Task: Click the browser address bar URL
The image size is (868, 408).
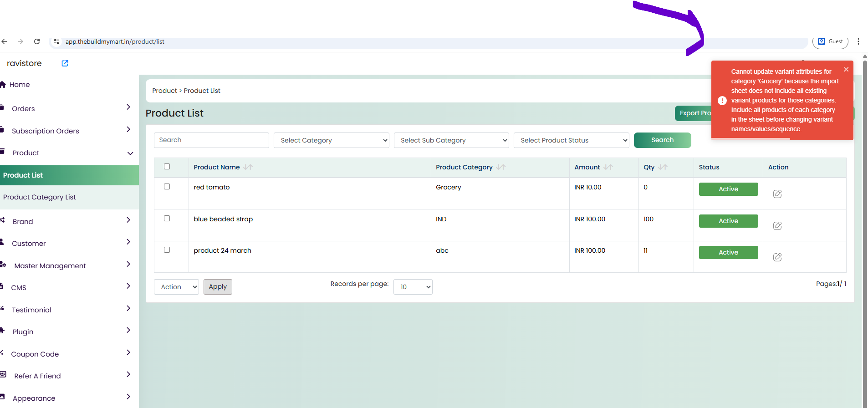Action: (x=115, y=41)
